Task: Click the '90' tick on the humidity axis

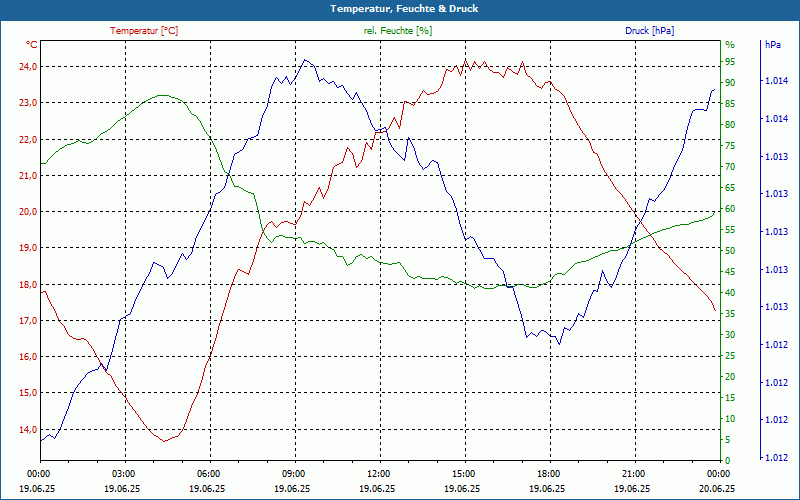Action: [730, 83]
